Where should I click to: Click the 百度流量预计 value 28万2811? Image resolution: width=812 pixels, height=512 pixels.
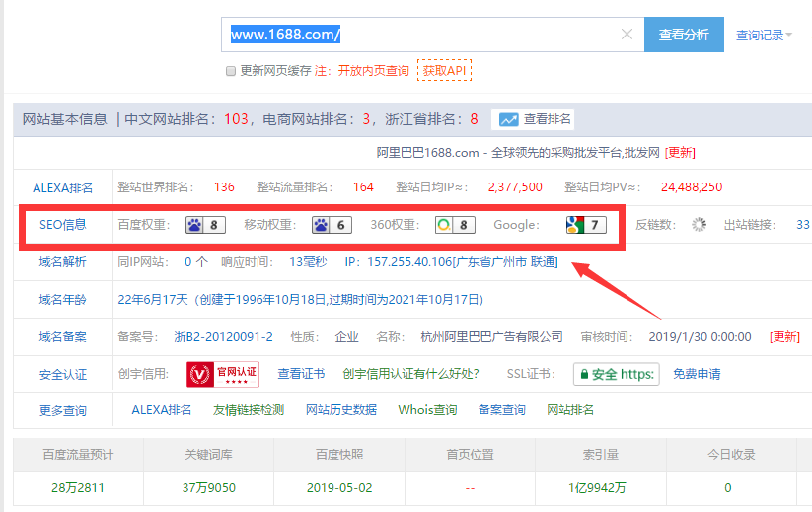coord(78,487)
